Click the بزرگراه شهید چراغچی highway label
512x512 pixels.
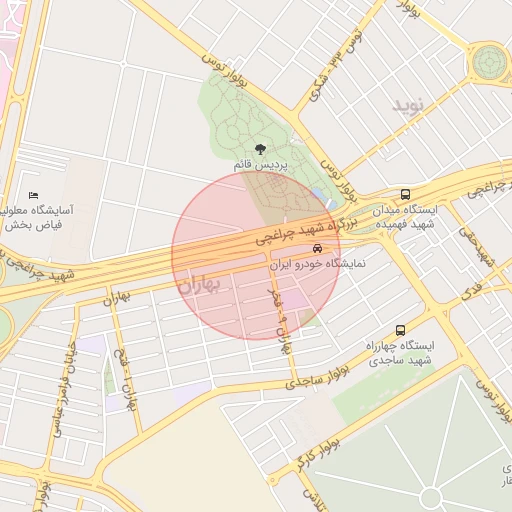click(307, 231)
